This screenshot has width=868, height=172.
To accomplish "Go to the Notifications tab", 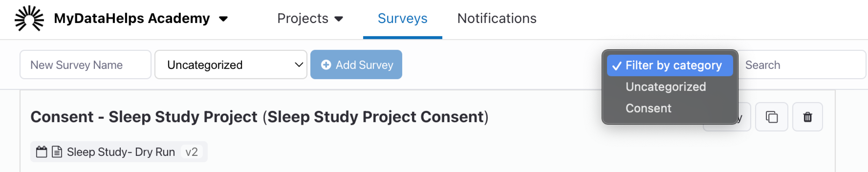I will 497,19.
